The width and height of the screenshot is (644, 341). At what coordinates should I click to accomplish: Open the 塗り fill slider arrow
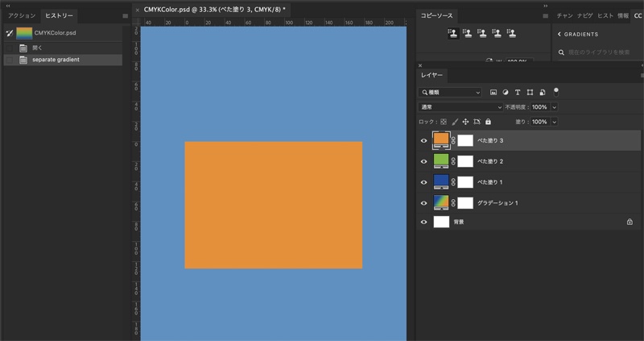pos(554,122)
